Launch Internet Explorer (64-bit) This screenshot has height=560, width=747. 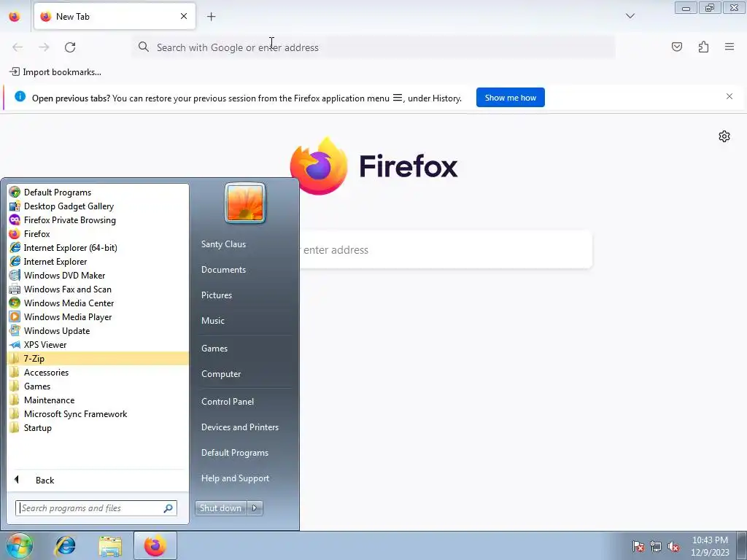click(x=98, y=248)
